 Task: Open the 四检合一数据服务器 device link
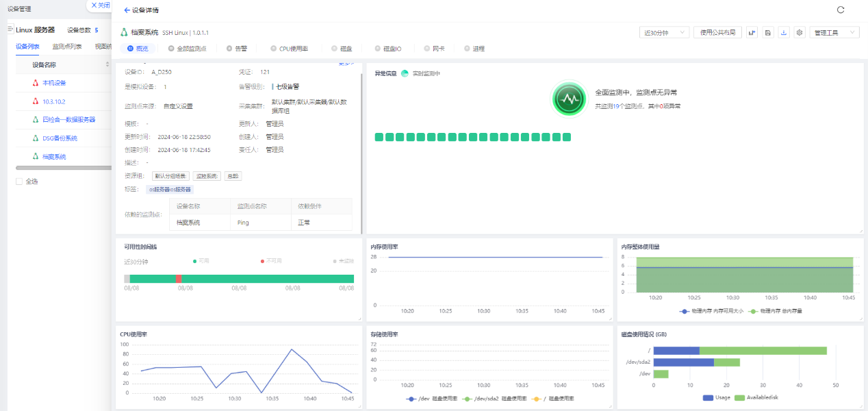click(x=68, y=119)
